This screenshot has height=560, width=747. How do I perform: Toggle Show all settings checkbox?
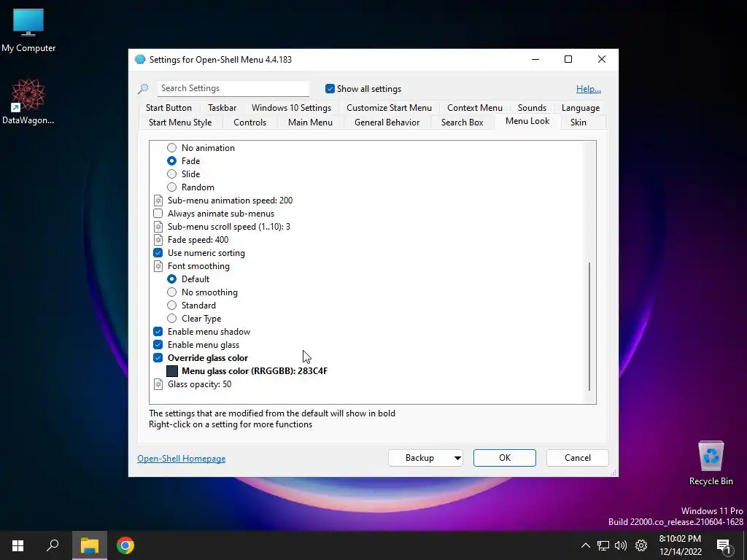(x=330, y=88)
